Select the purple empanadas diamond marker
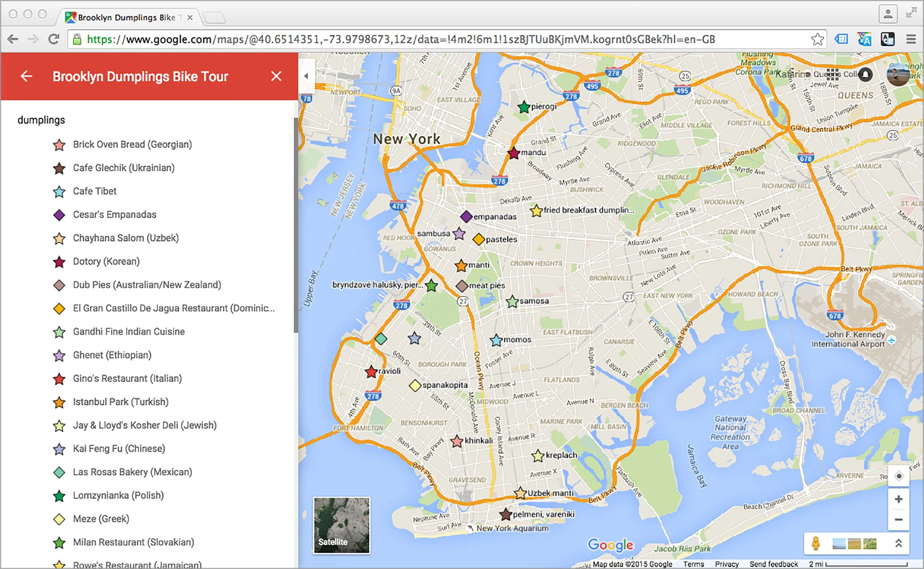Image resolution: width=924 pixels, height=569 pixels. click(x=466, y=217)
